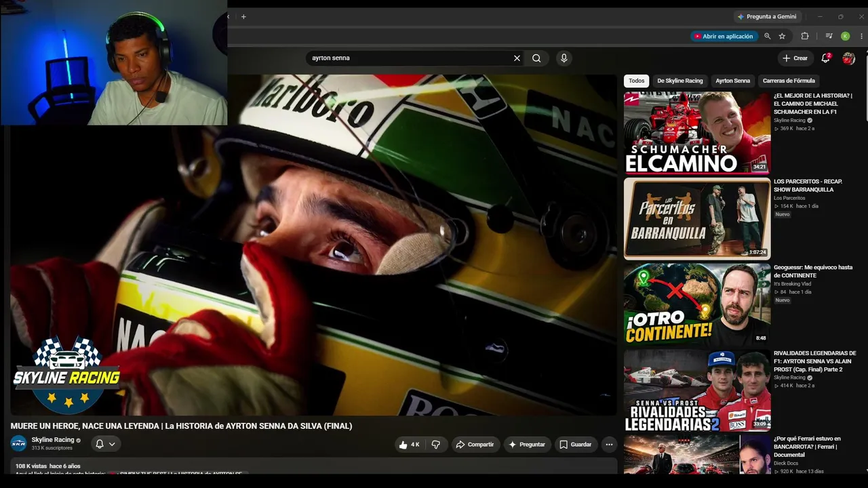Open title Los Parceritos - Recap

[808, 186]
